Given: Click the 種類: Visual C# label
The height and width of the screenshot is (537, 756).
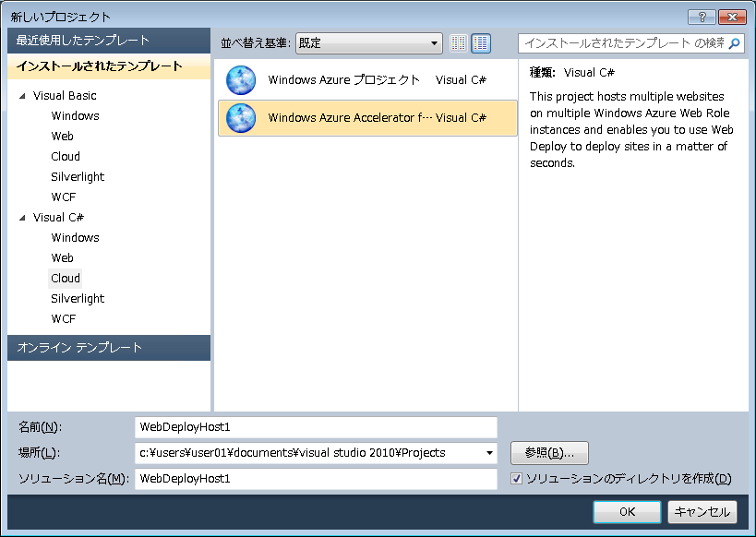Looking at the screenshot, I should tap(572, 73).
